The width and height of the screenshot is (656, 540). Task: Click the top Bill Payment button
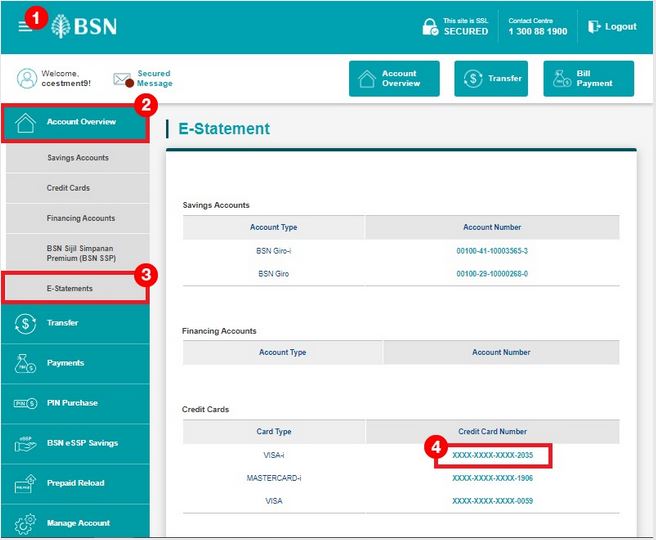[x=589, y=79]
